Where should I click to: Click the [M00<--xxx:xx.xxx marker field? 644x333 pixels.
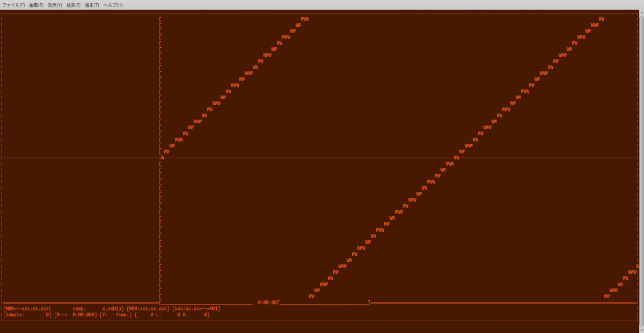click(x=27, y=309)
